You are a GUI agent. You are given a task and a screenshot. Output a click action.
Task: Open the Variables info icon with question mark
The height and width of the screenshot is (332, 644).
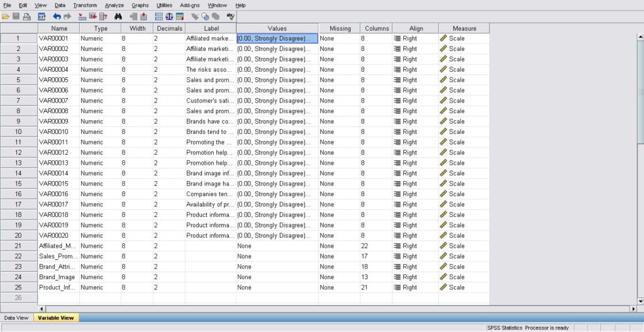click(104, 17)
